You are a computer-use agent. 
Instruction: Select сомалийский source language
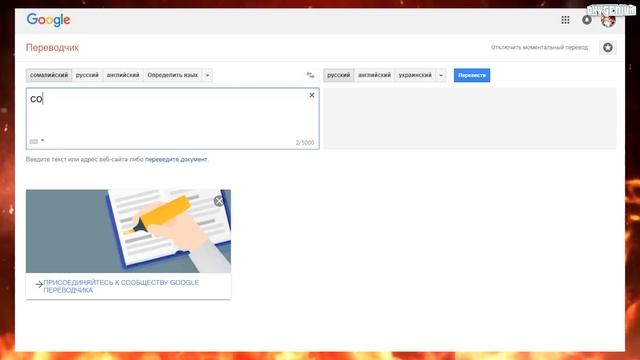point(49,75)
